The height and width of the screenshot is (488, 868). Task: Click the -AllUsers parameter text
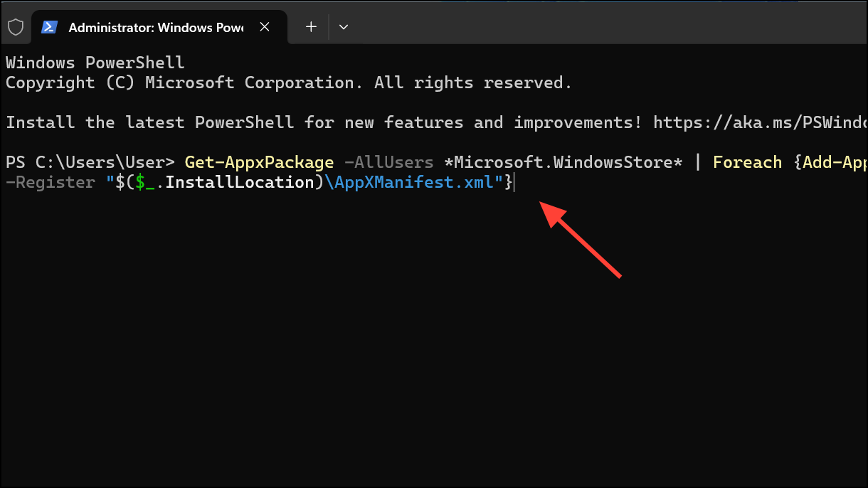(x=388, y=161)
